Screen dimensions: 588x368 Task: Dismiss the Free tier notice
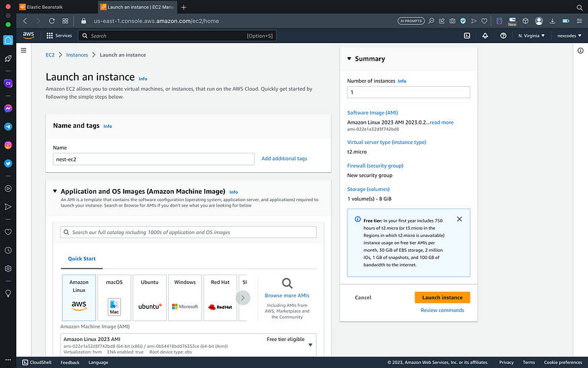point(460,219)
